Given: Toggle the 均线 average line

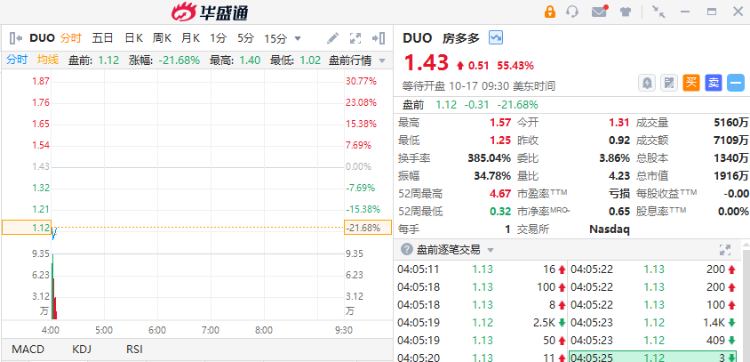Looking at the screenshot, I should click(x=48, y=60).
